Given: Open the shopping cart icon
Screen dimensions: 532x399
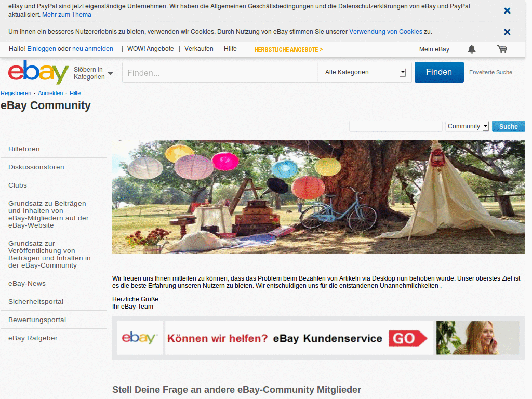Looking at the screenshot, I should click(x=502, y=49).
